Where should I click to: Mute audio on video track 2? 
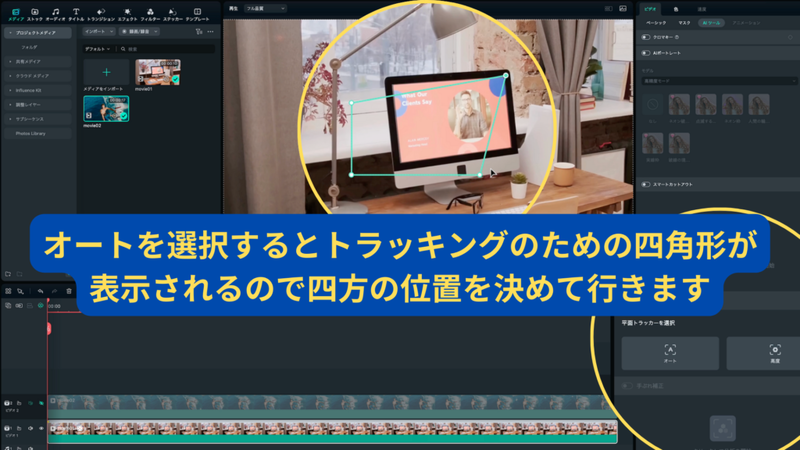click(30, 403)
